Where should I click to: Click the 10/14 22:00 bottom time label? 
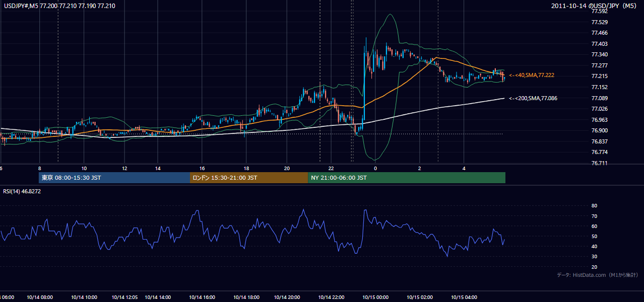(332, 297)
